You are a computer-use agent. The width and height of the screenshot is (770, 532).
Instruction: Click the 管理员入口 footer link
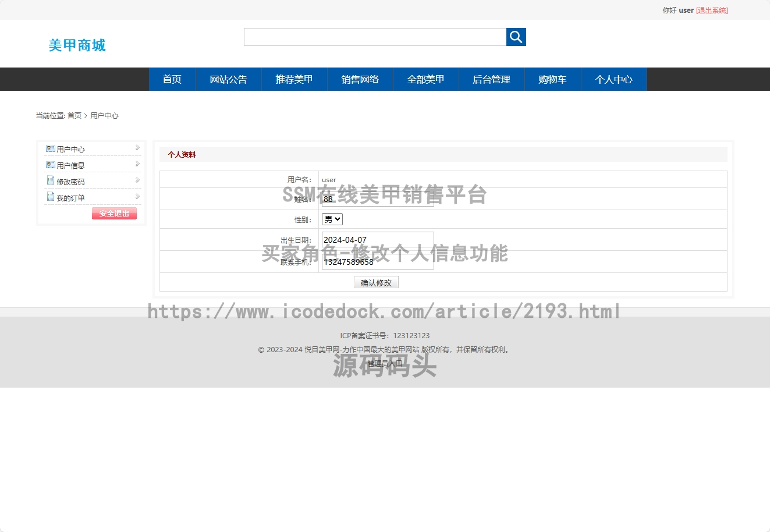pyautogui.click(x=385, y=363)
